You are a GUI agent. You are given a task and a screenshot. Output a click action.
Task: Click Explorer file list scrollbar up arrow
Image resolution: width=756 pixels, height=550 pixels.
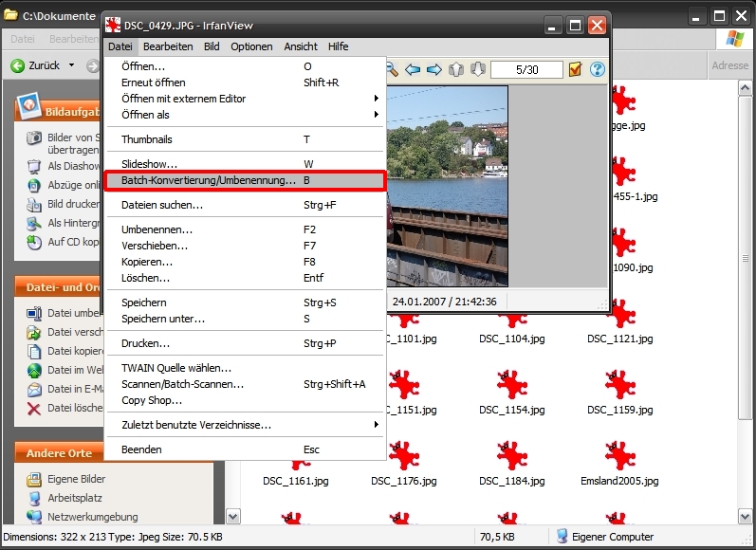pos(745,88)
